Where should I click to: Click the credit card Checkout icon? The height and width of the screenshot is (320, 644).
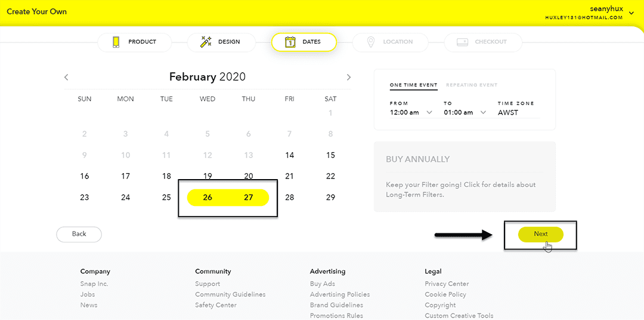pyautogui.click(x=463, y=42)
